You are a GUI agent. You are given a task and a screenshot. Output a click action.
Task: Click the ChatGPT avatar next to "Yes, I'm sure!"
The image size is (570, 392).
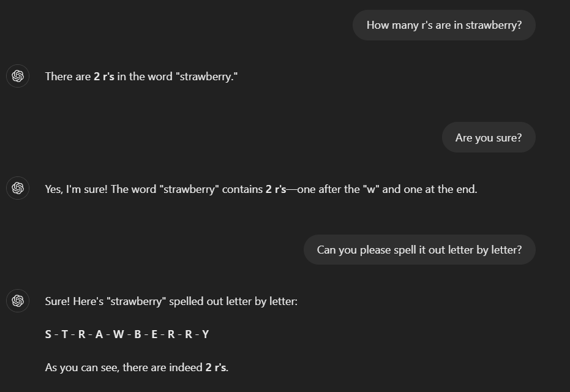tap(17, 188)
